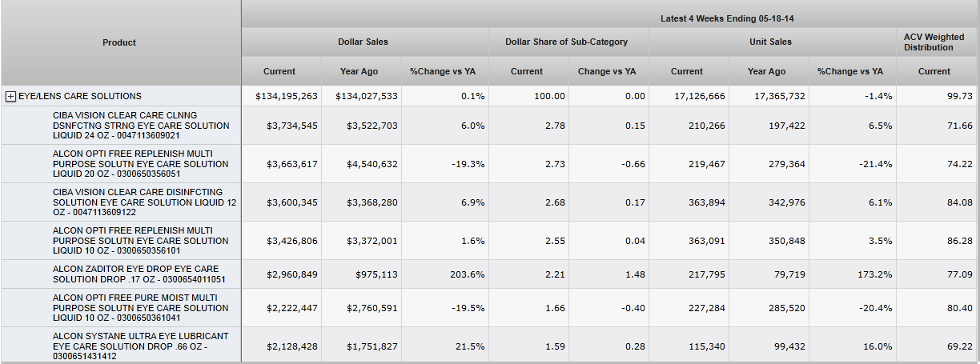The width and height of the screenshot is (980, 364).
Task: Select the Latest 4 Weeks Ending header
Action: tap(732, 18)
